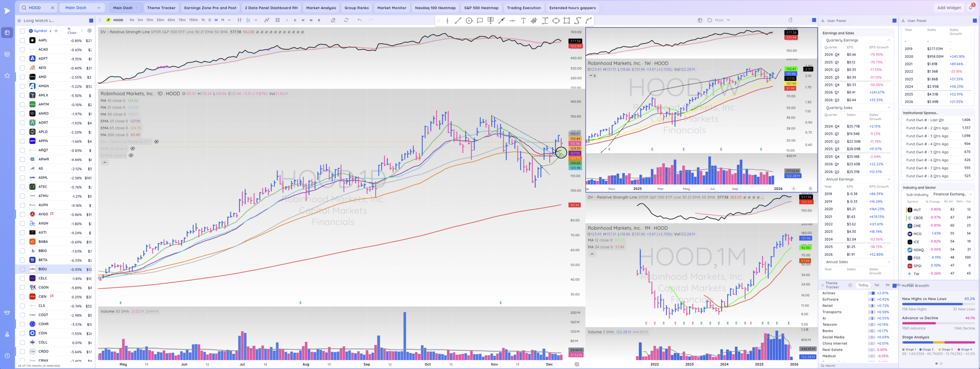Screen dimensions: 980x369
Task: Collapse the Annual Earnings section
Action: click(889, 180)
